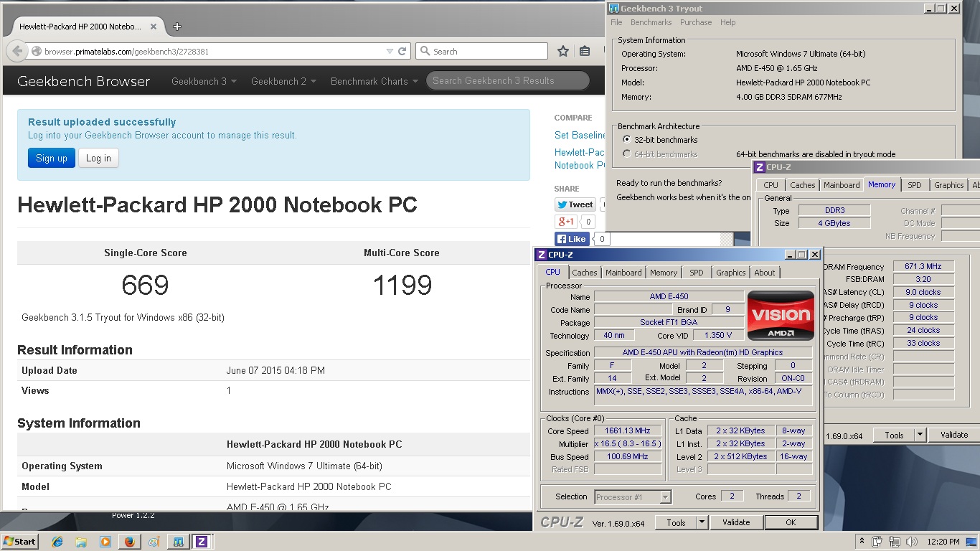Open the Benchmark Charts dropdown
The height and width of the screenshot is (551, 980).
(374, 81)
